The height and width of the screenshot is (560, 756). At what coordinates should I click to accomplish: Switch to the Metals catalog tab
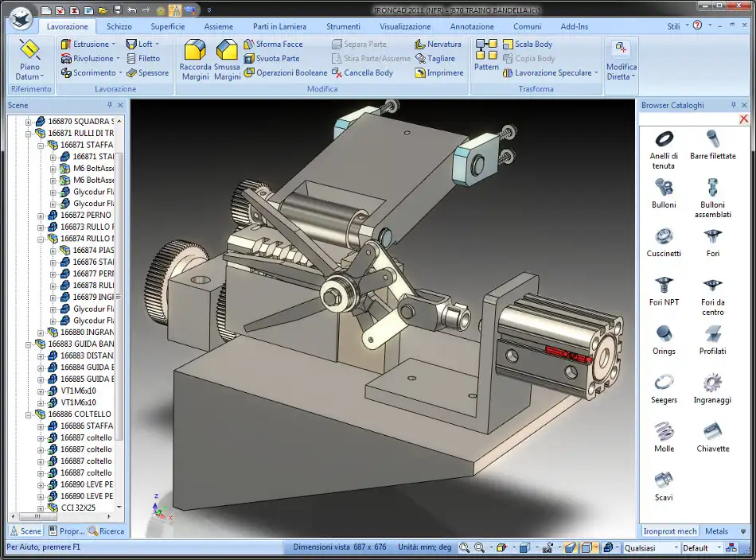tap(716, 531)
